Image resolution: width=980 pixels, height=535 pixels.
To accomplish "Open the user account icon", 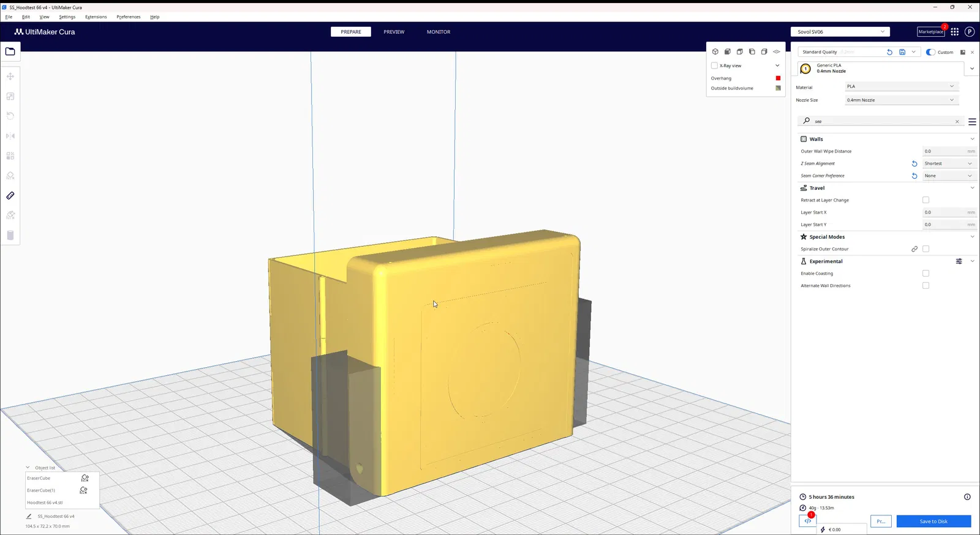I will point(970,32).
